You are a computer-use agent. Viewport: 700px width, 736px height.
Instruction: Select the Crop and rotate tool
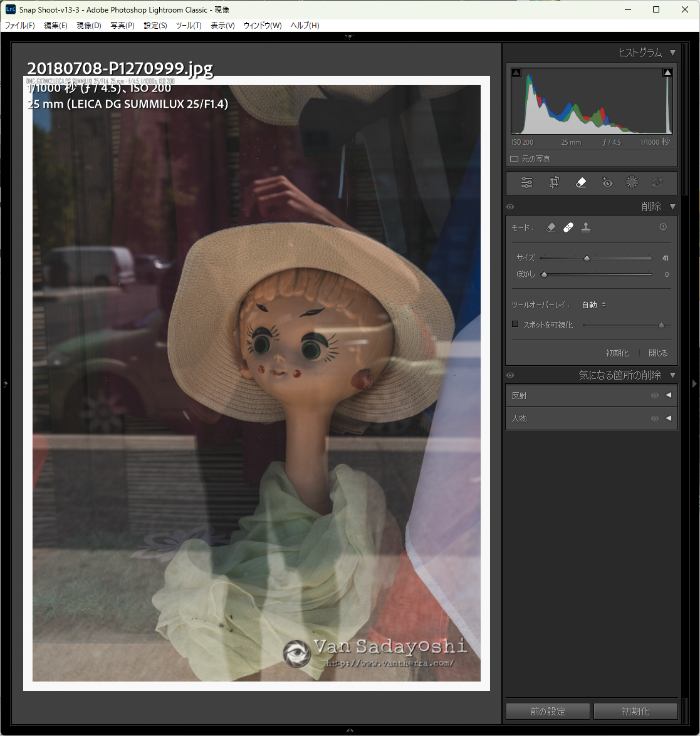[554, 183]
